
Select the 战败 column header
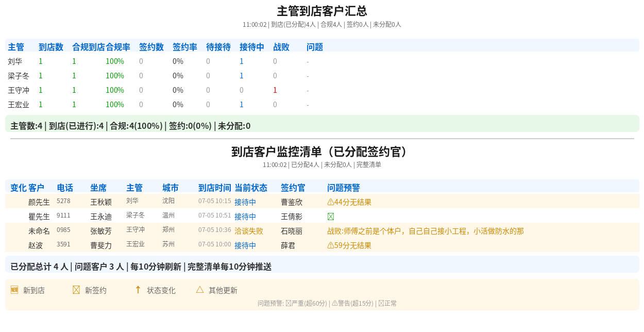pyautogui.click(x=281, y=47)
